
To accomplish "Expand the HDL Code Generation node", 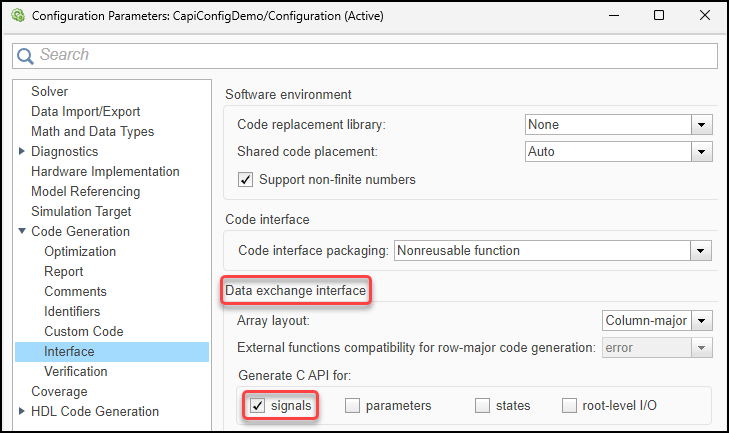I will point(22,411).
